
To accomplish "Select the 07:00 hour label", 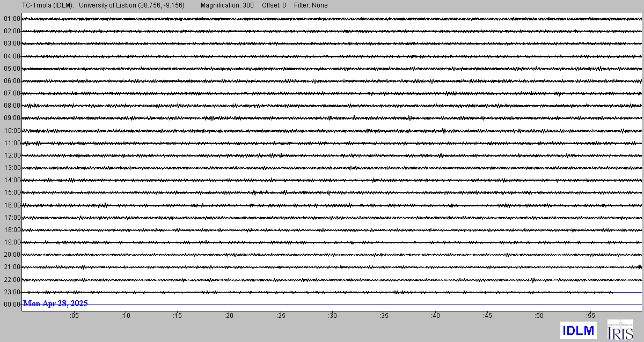I will 12,93.
